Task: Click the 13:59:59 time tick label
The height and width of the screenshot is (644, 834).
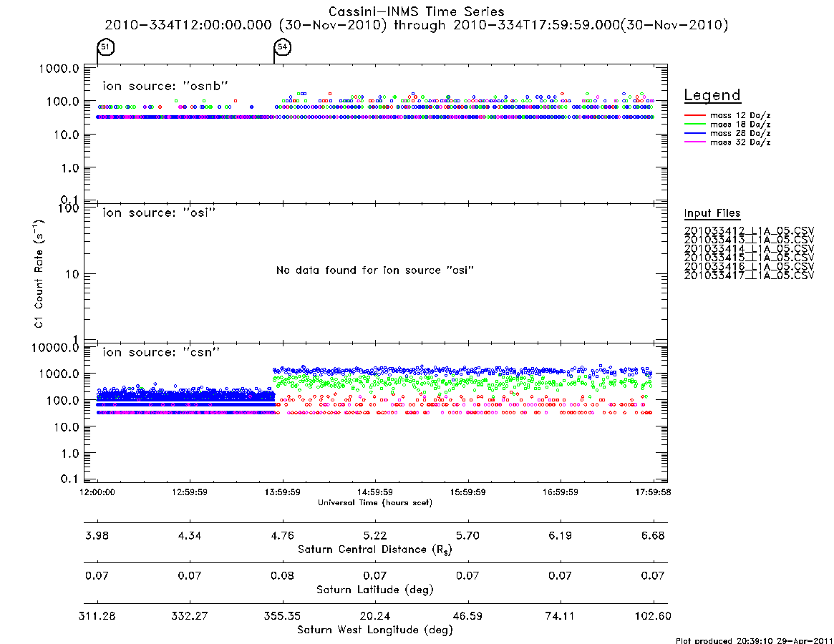Action: (283, 492)
